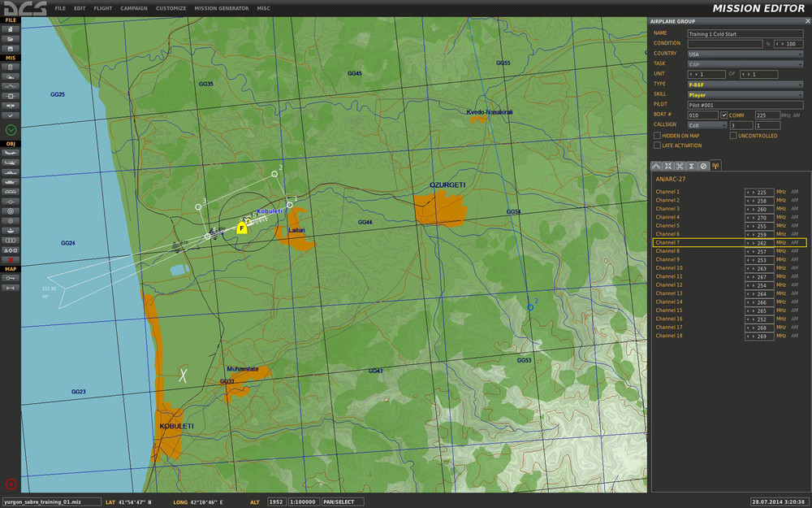Adjust the Condition percent stepper 100

point(788,44)
